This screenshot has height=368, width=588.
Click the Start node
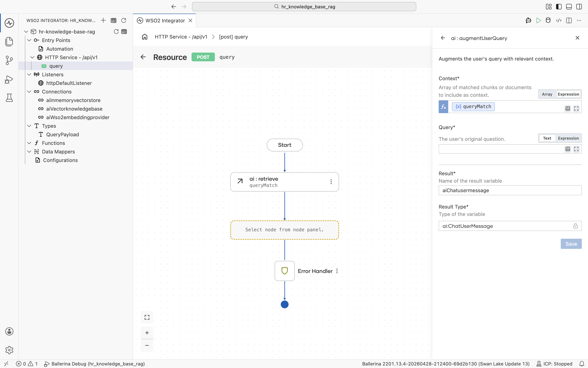284,145
